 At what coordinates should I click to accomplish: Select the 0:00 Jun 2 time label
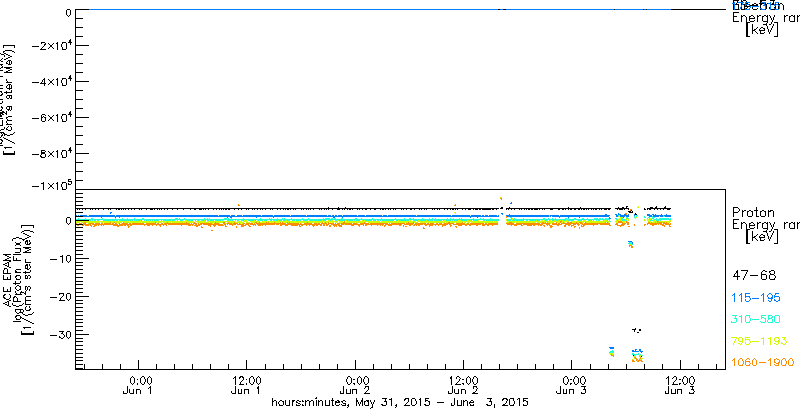click(355, 385)
